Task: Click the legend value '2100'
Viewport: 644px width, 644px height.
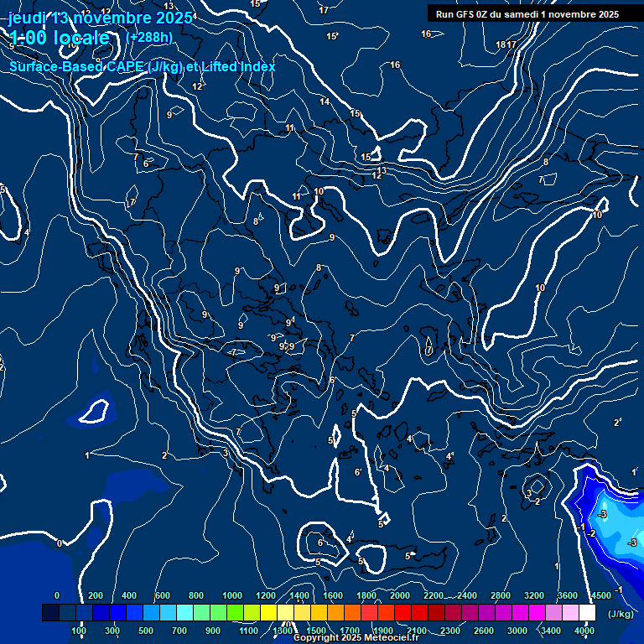Action: pos(417,631)
